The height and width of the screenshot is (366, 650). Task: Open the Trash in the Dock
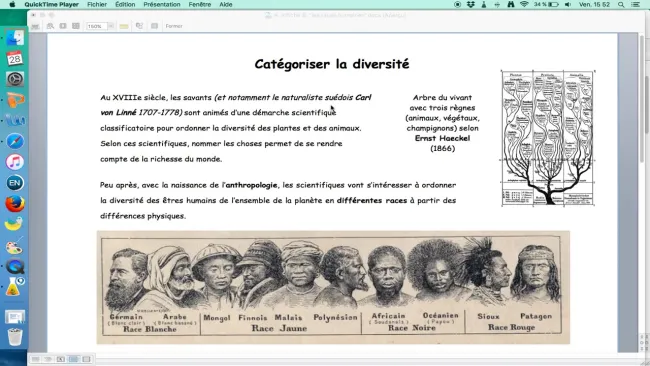(15, 337)
